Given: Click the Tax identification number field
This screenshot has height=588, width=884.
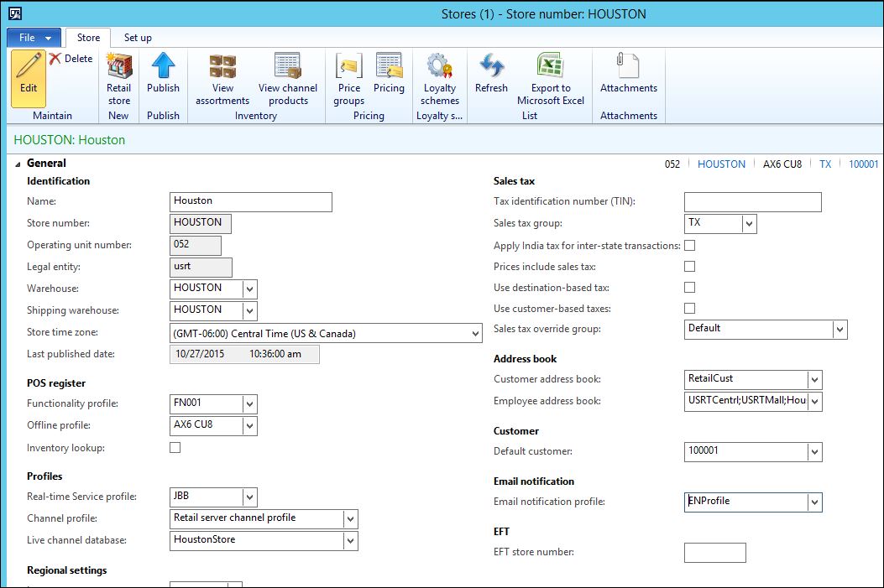Looking at the screenshot, I should 752,202.
